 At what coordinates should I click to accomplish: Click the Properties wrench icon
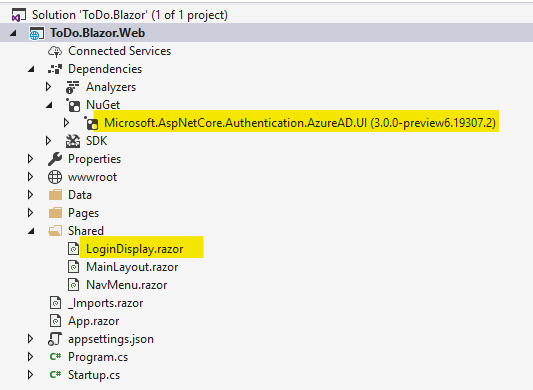click(55, 159)
